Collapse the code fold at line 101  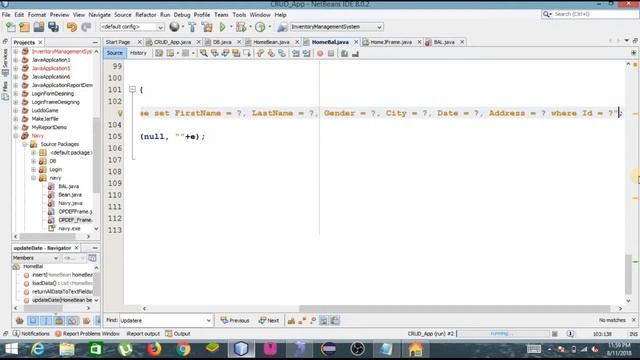point(132,89)
